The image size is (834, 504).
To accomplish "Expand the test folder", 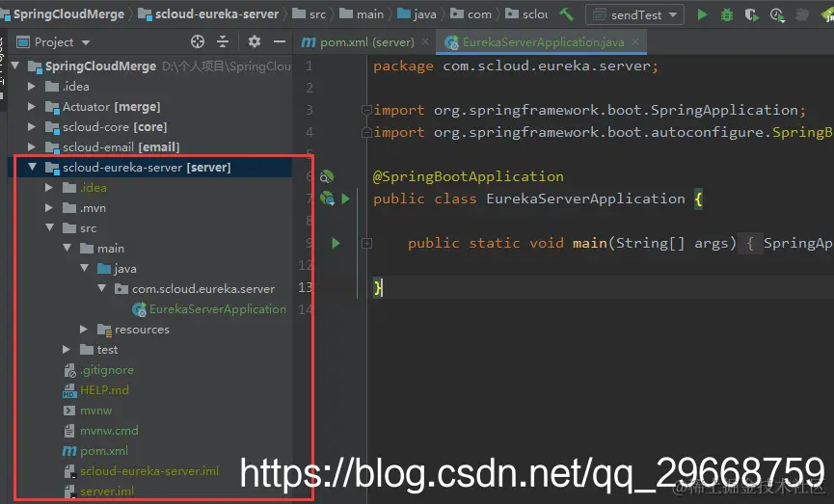I will 66,349.
